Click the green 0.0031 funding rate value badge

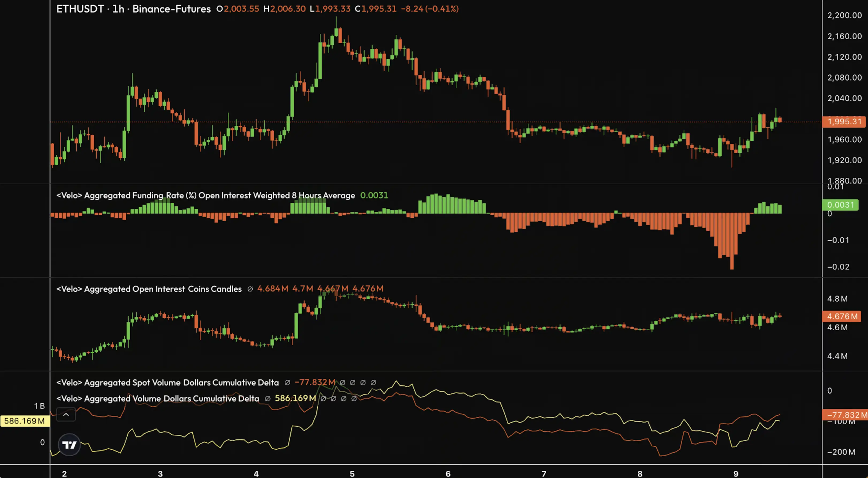840,205
